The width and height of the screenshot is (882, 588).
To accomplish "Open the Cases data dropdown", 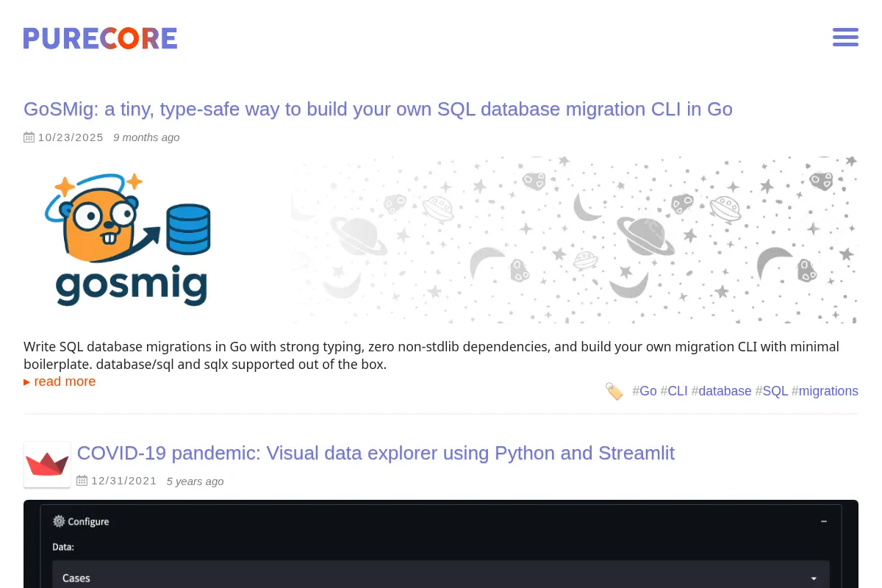I will (441, 578).
